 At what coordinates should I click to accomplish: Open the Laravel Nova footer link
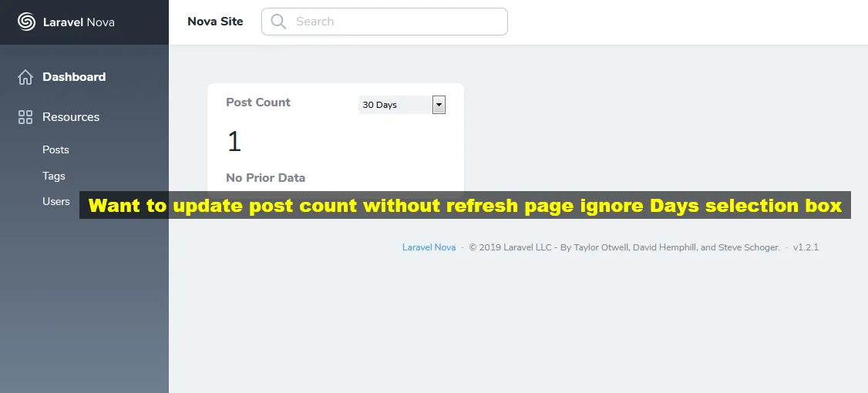tap(429, 247)
